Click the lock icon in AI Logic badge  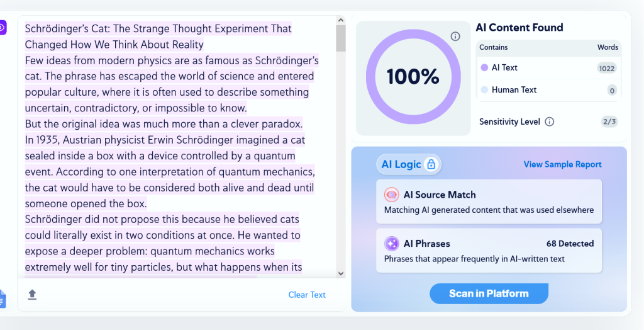point(431,164)
